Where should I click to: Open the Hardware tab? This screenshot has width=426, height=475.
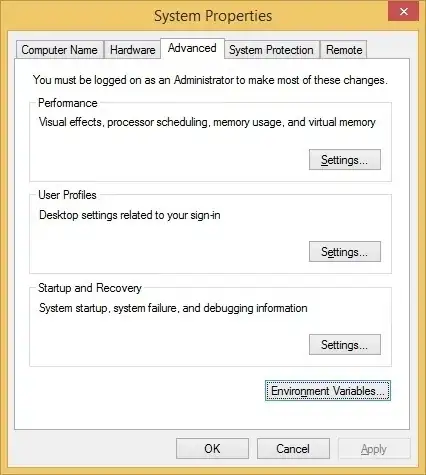click(x=132, y=50)
